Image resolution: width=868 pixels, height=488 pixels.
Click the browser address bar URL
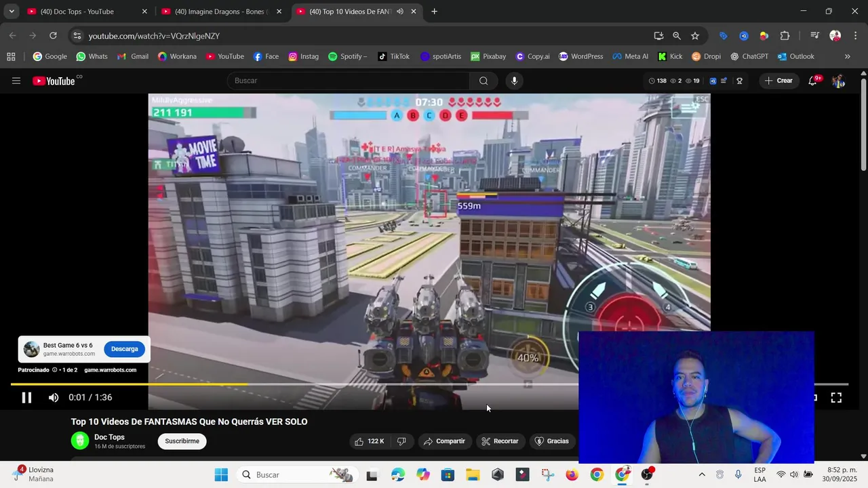[x=154, y=36]
